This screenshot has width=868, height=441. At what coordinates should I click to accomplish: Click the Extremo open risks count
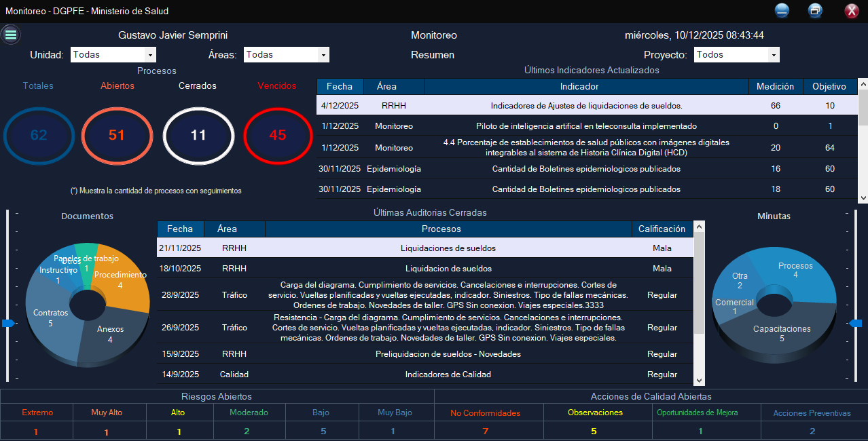click(x=36, y=432)
